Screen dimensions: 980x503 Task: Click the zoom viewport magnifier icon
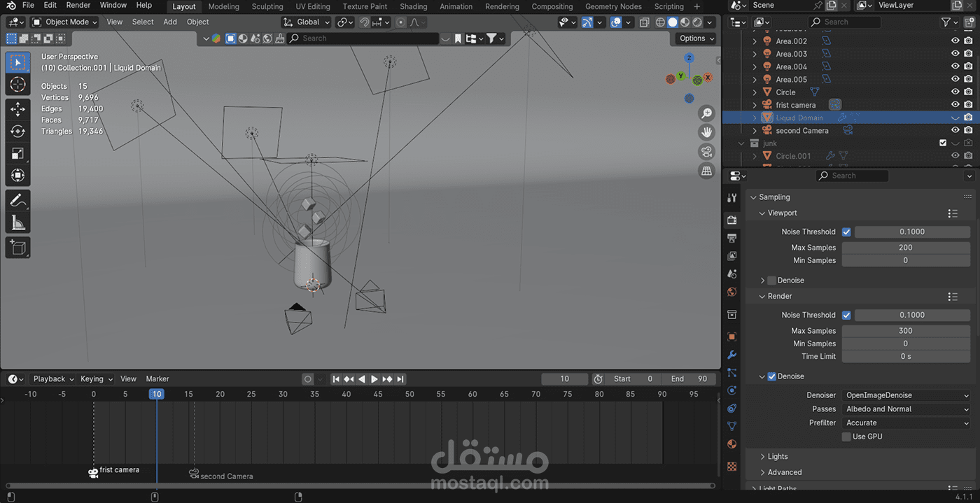707,113
